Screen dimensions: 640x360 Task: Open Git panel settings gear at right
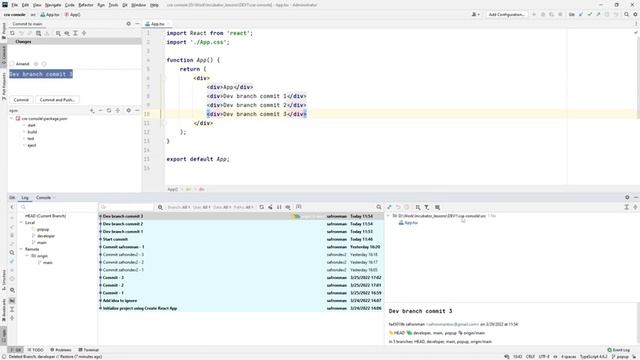click(x=627, y=197)
